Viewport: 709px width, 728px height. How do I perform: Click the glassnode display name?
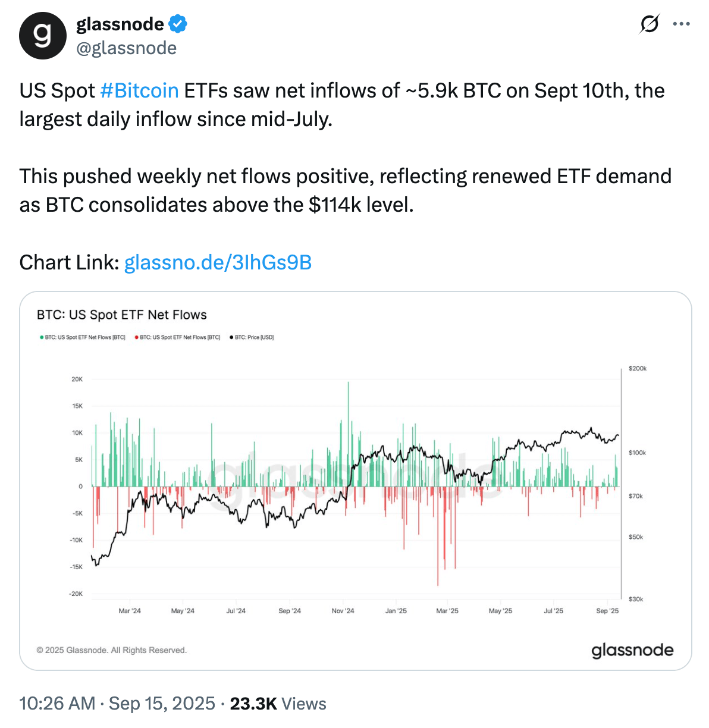(120, 24)
